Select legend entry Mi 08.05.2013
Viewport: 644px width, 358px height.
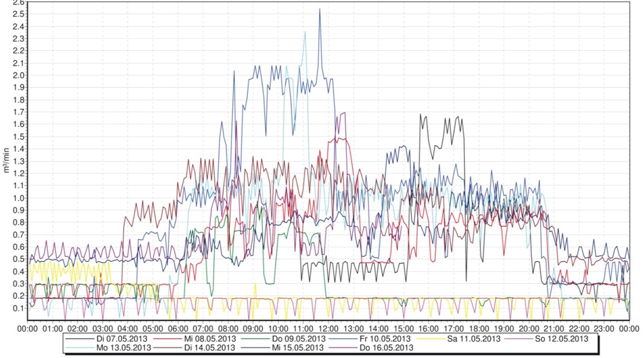[x=195, y=339]
